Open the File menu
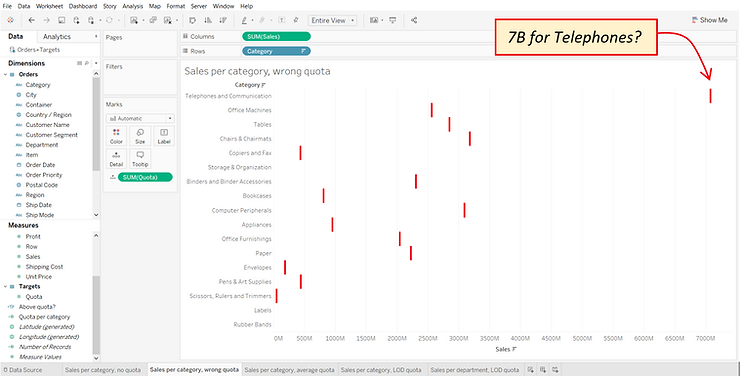 coord(7,6)
